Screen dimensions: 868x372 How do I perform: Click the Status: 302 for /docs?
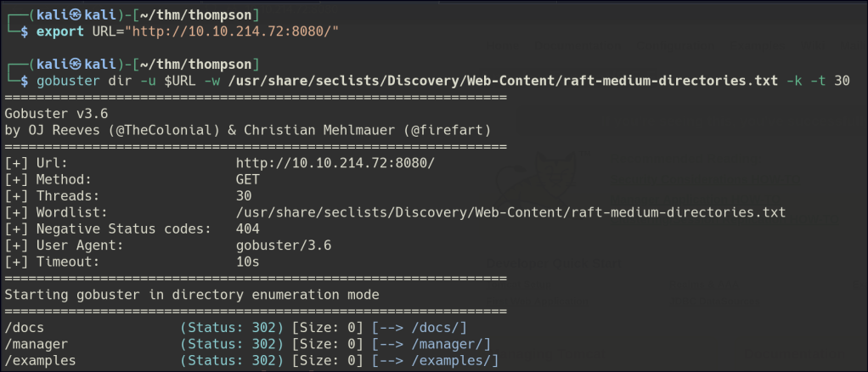coord(231,328)
